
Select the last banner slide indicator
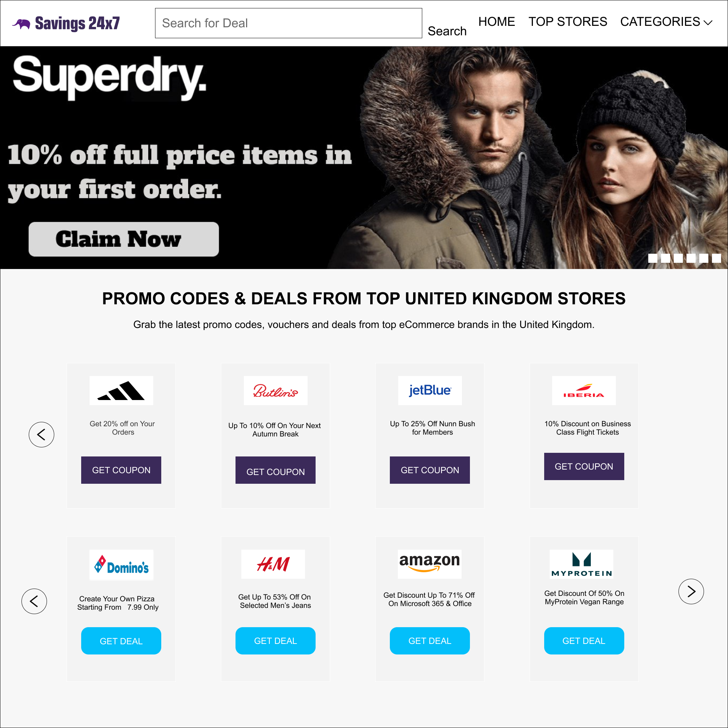[x=717, y=258]
